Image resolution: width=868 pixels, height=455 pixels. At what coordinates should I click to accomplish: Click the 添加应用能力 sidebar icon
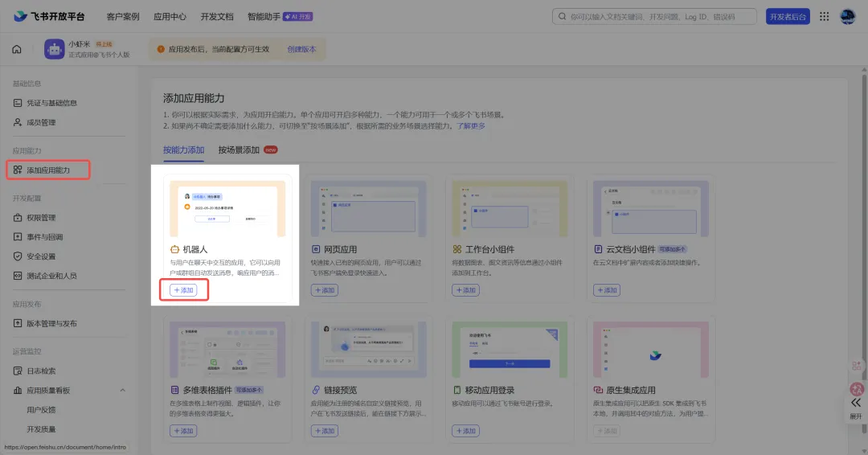(18, 170)
